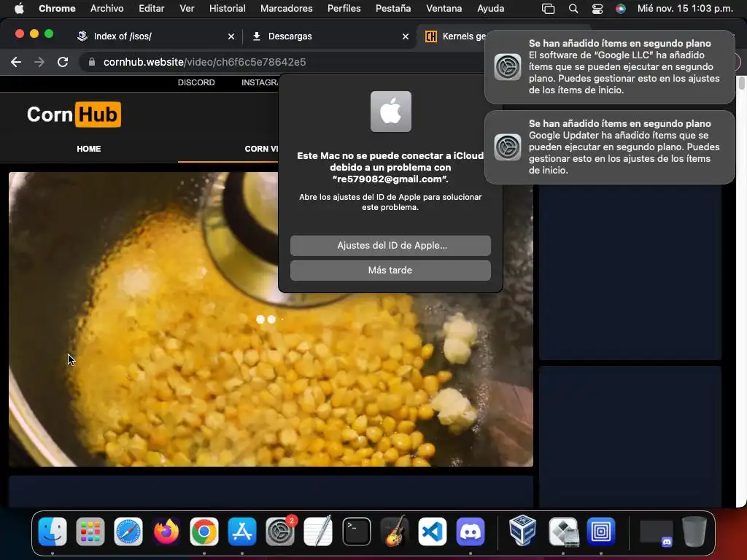Open the Ventana menu
The image size is (747, 560).
pyautogui.click(x=444, y=8)
